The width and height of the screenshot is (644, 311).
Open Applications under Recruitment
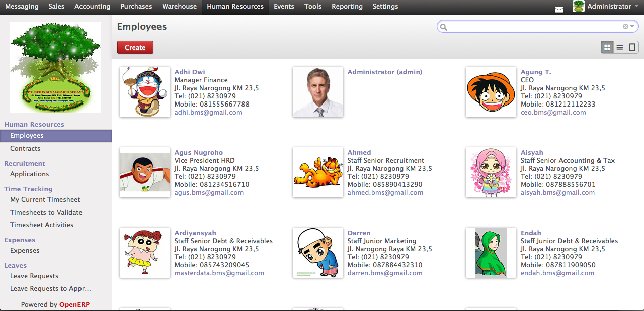[30, 174]
